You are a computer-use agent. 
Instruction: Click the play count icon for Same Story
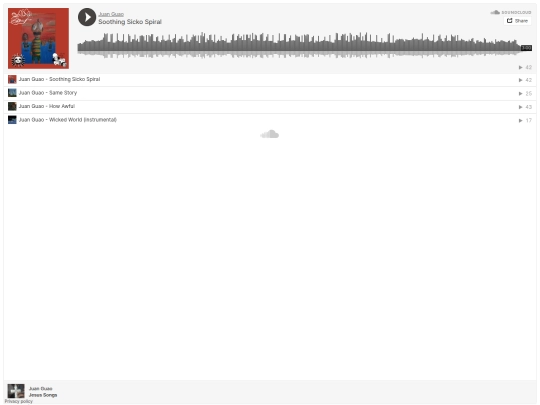pos(521,94)
